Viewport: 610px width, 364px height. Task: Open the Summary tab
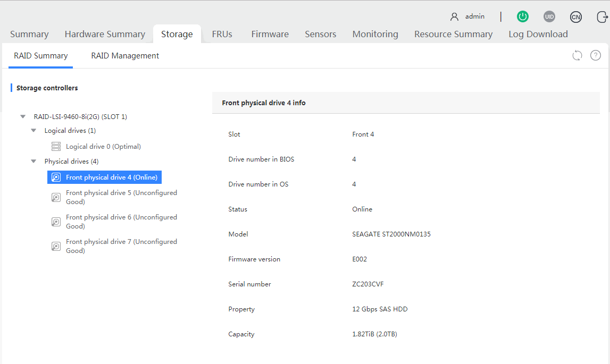(x=29, y=34)
